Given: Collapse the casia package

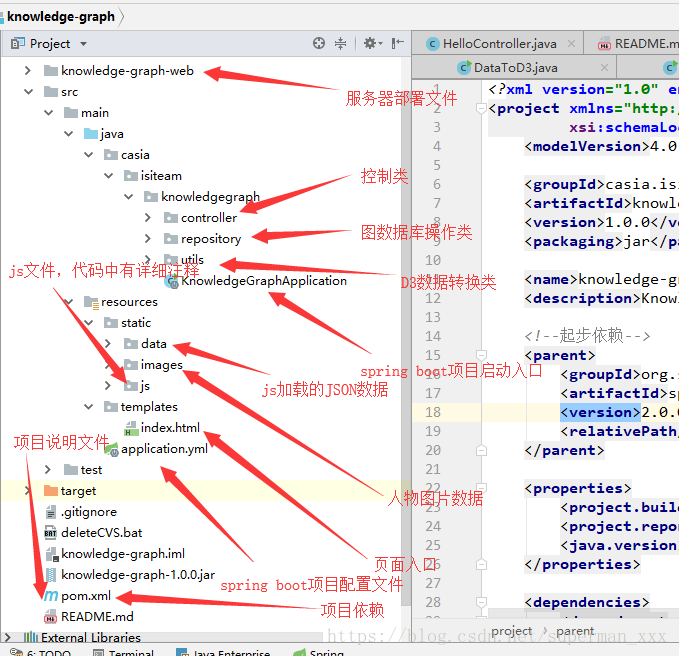Looking at the screenshot, I should [x=88, y=155].
